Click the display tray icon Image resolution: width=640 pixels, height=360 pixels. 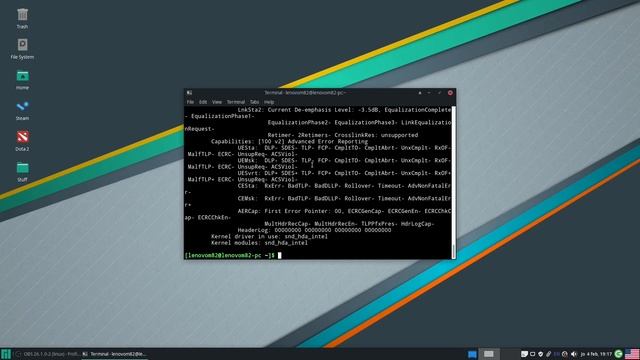click(x=533, y=354)
